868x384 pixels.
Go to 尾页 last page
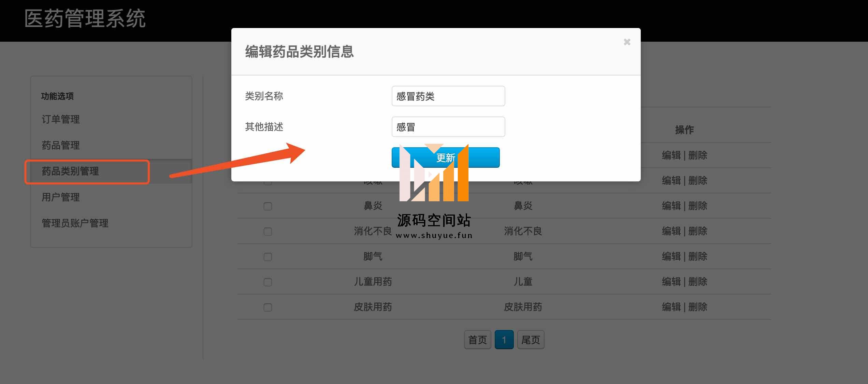pos(531,340)
